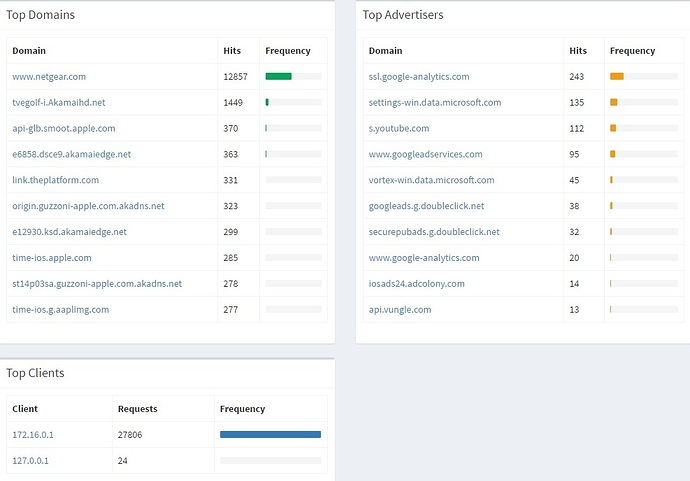Open ssl.google-analytics.com advertiser link
Screen dimensions: 690x481
(x=419, y=76)
